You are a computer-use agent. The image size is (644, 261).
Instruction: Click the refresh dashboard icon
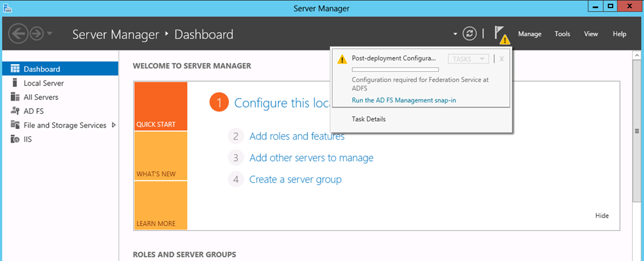click(469, 34)
